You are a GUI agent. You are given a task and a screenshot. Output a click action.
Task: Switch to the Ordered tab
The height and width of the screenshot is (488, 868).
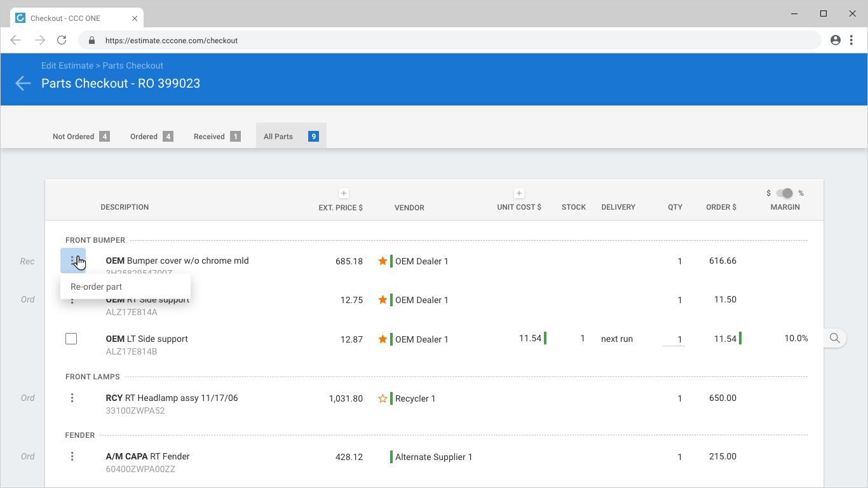(151, 136)
